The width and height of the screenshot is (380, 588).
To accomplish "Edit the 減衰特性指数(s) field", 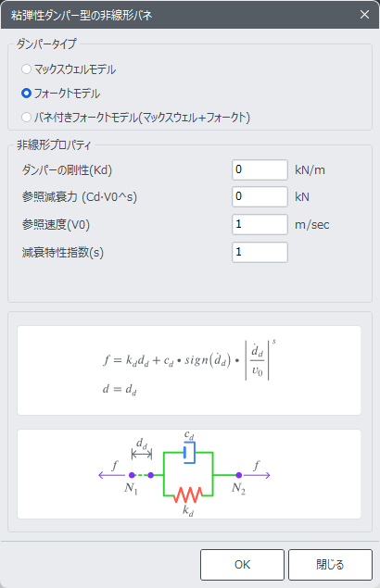I will click(260, 252).
